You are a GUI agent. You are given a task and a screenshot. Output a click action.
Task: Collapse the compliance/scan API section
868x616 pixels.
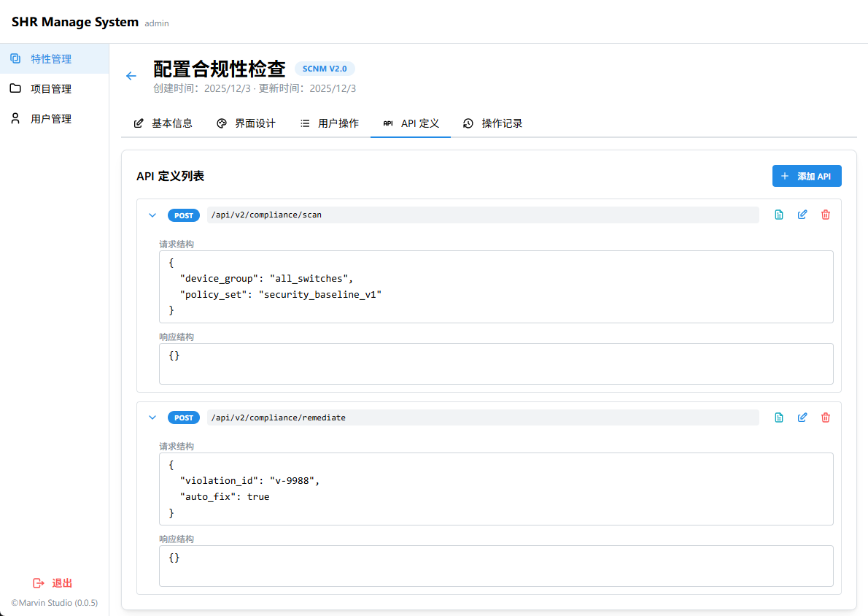[x=152, y=215]
